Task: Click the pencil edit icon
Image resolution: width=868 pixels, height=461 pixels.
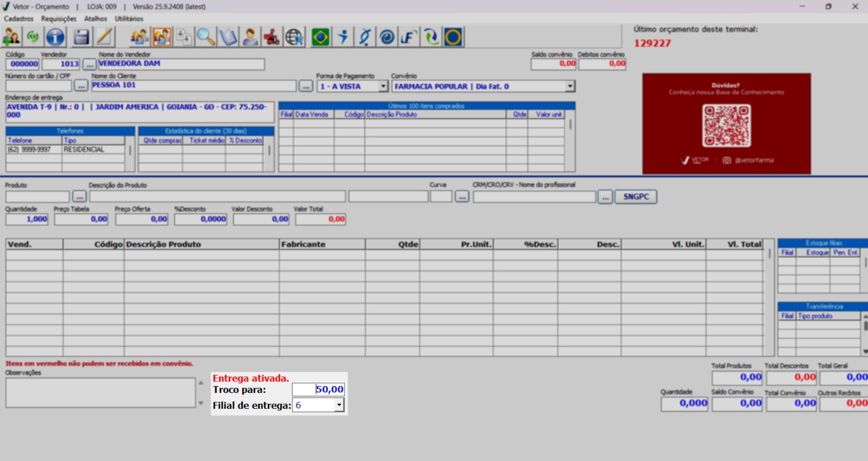Action: tap(104, 37)
